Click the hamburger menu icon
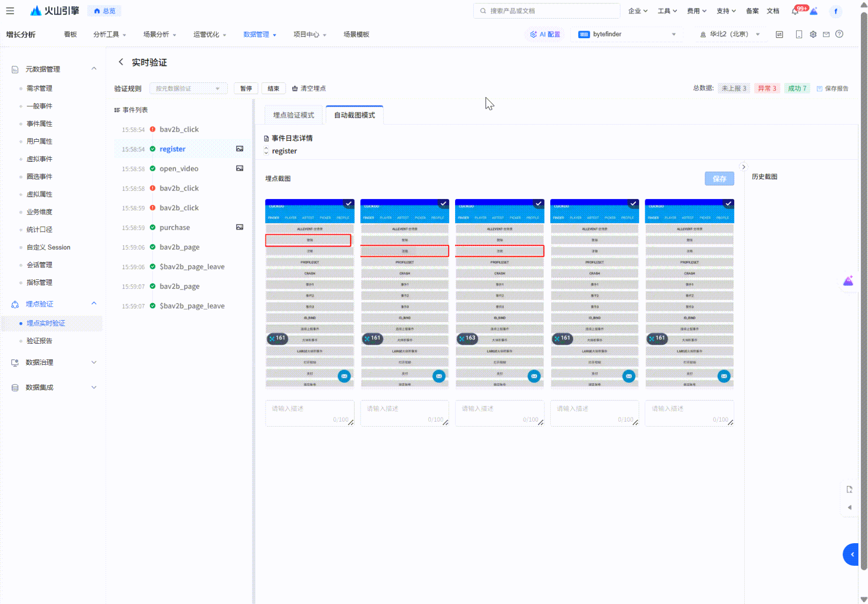Viewport: 868px width, 604px height. click(x=10, y=11)
